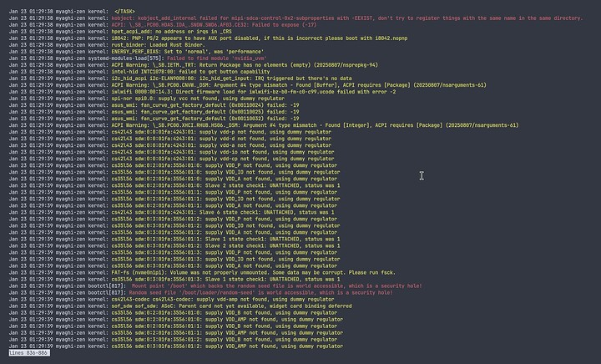Click the bootctl 'Mount point /boot' security warning
Viewport: 601px width, 364px height.
pos(215,286)
